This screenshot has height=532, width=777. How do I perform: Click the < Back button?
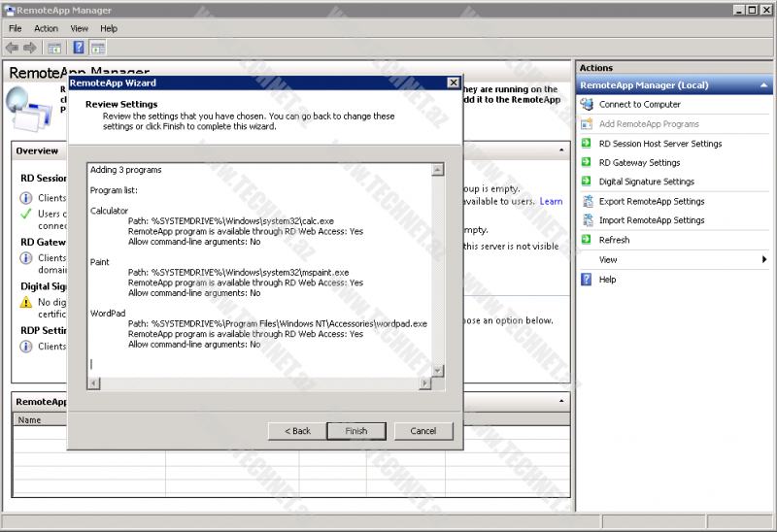tap(297, 431)
